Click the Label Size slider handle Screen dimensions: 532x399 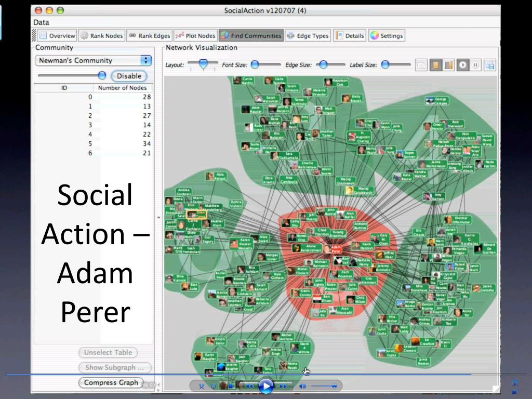click(385, 64)
